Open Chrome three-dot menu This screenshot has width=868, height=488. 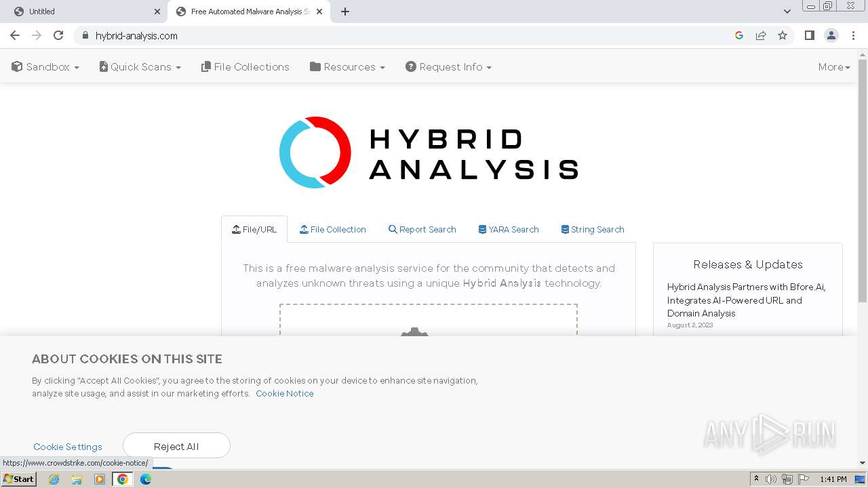853,35
